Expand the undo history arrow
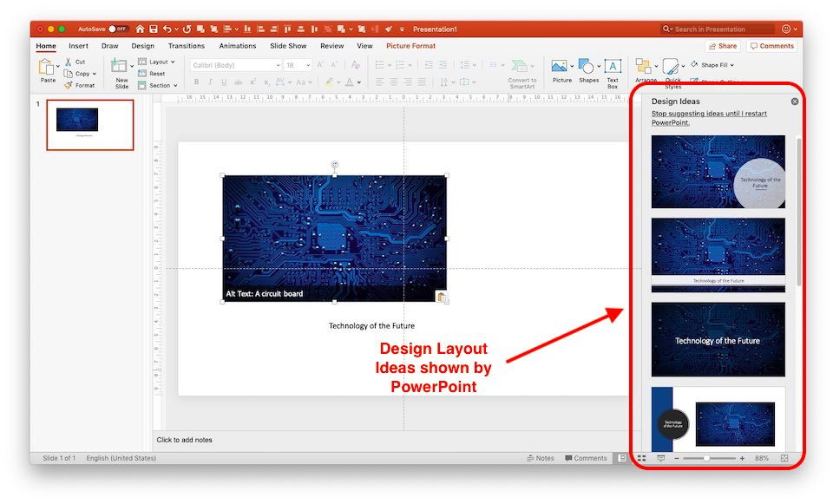The image size is (833, 504). (x=176, y=29)
